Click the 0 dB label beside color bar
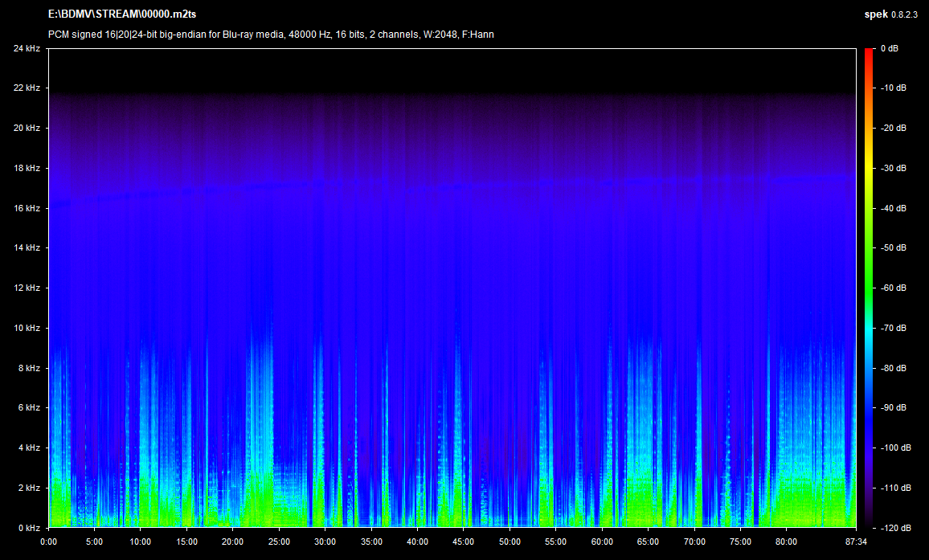929x560 pixels. (889, 48)
